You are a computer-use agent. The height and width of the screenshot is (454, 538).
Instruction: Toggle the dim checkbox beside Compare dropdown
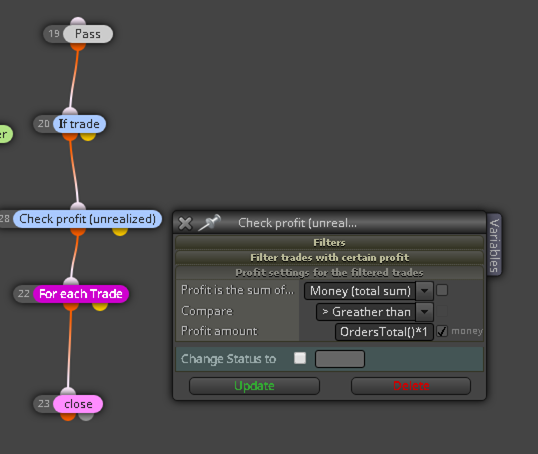pyautogui.click(x=442, y=311)
